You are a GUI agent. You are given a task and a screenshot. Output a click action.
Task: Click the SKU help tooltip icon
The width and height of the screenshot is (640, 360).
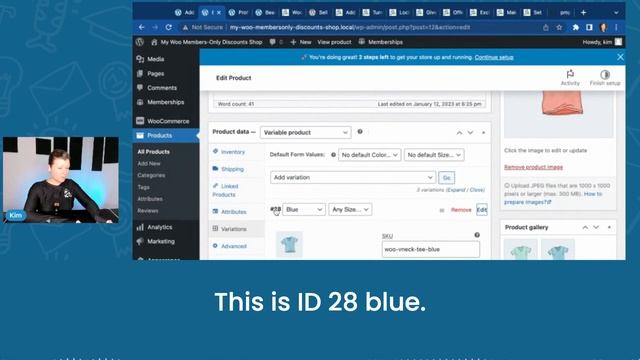[477, 235]
